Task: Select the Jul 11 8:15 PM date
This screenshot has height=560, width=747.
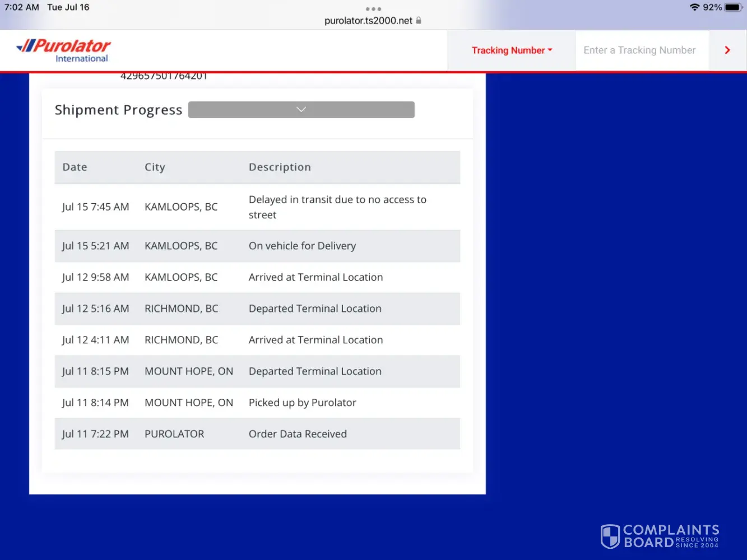Action: [x=95, y=371]
